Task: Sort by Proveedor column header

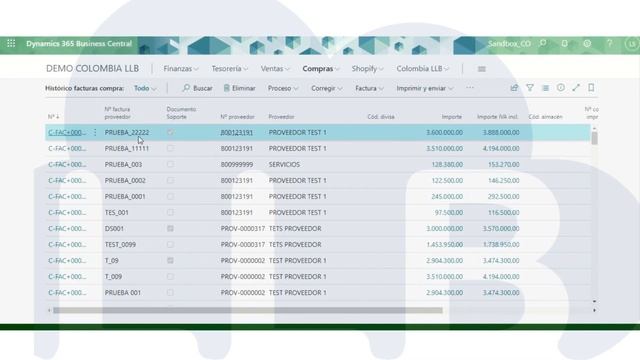Action: (x=281, y=117)
